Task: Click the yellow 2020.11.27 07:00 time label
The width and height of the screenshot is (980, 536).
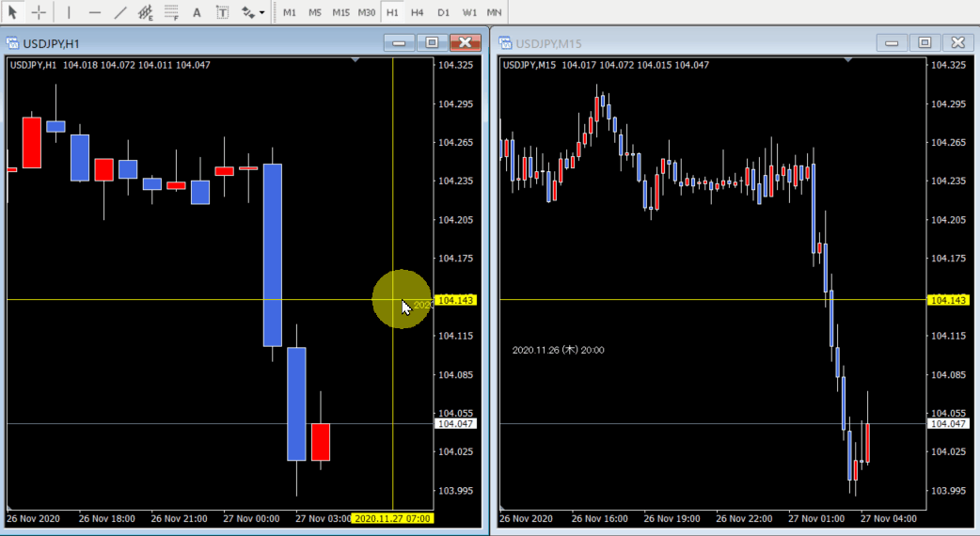Action: [392, 518]
